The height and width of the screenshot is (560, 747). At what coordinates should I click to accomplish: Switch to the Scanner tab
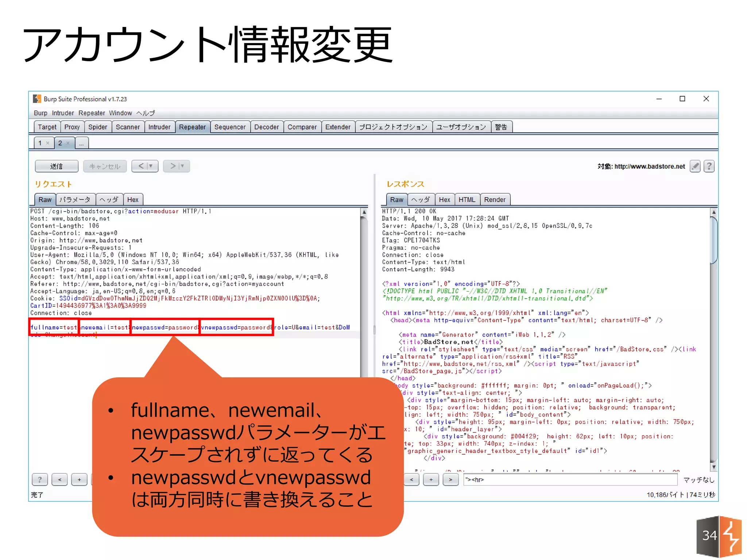pyautogui.click(x=128, y=127)
